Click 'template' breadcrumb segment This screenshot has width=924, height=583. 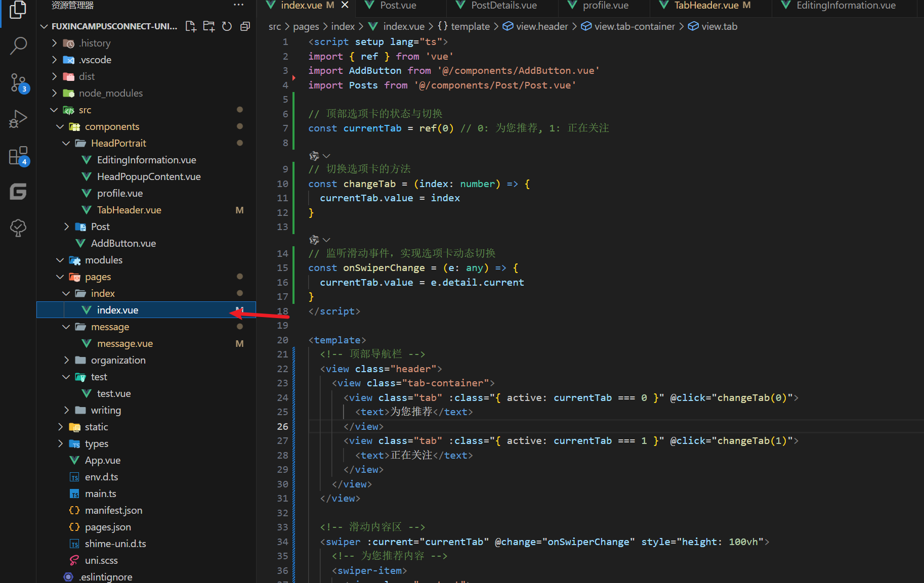click(470, 26)
